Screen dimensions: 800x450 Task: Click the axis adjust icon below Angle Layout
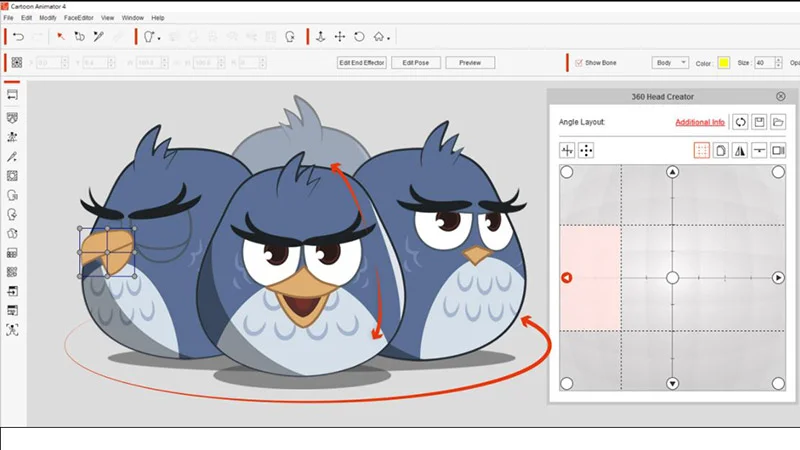point(567,151)
